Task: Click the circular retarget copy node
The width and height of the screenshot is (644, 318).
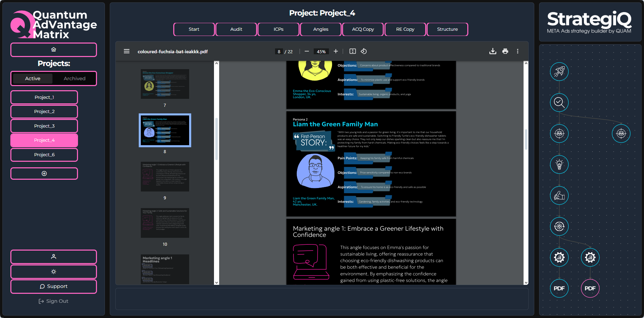Action: pos(559,226)
